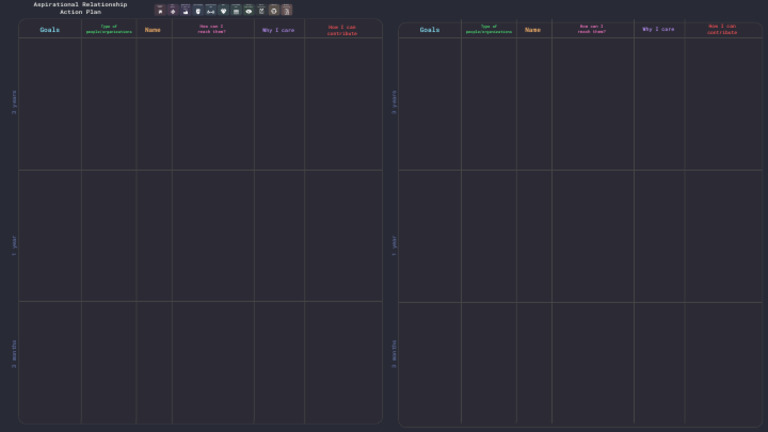
Task: Select the Goals header on left page
Action: point(49,30)
